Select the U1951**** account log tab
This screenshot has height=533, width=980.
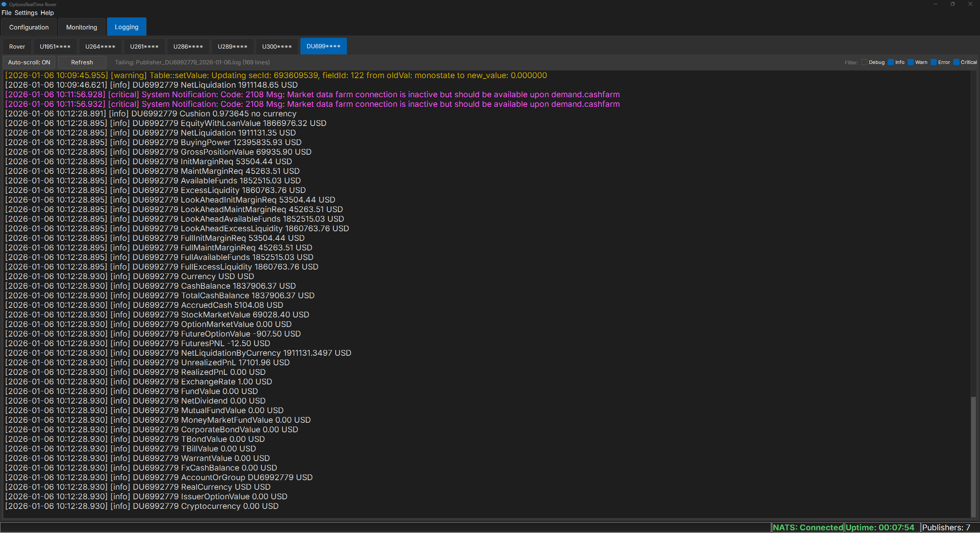point(55,46)
